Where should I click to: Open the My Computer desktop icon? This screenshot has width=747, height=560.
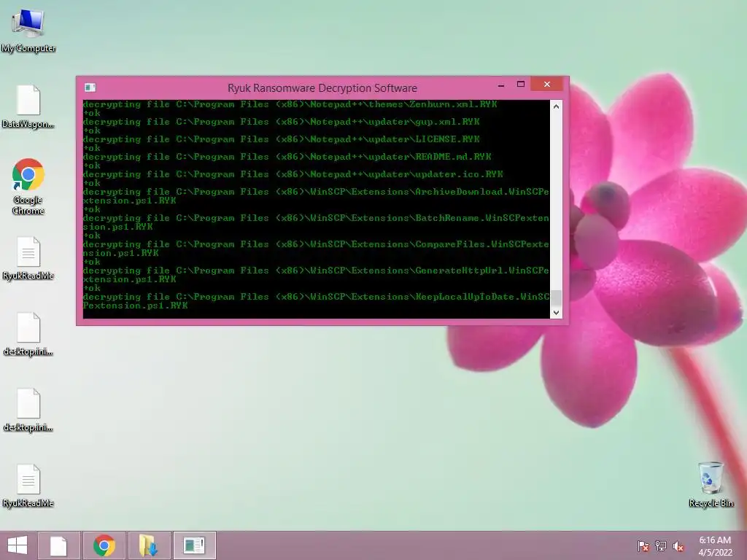(28, 31)
